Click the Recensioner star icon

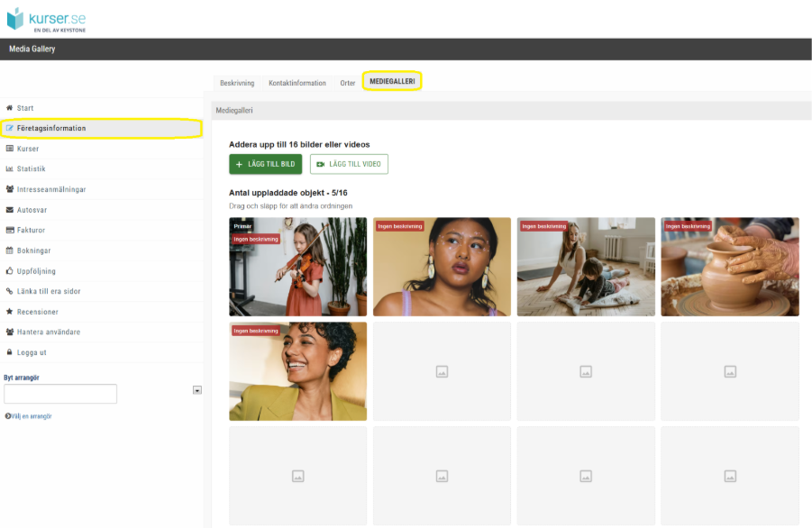pos(9,312)
